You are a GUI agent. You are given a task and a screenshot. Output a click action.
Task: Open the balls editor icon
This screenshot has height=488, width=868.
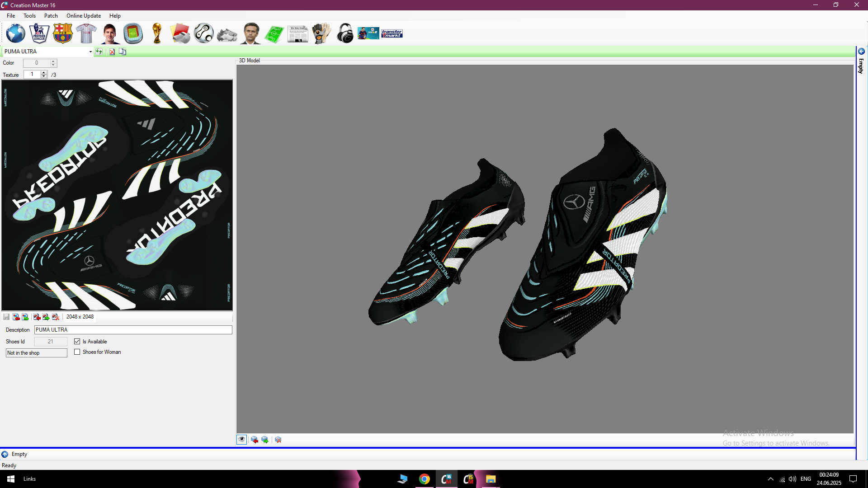(x=204, y=33)
